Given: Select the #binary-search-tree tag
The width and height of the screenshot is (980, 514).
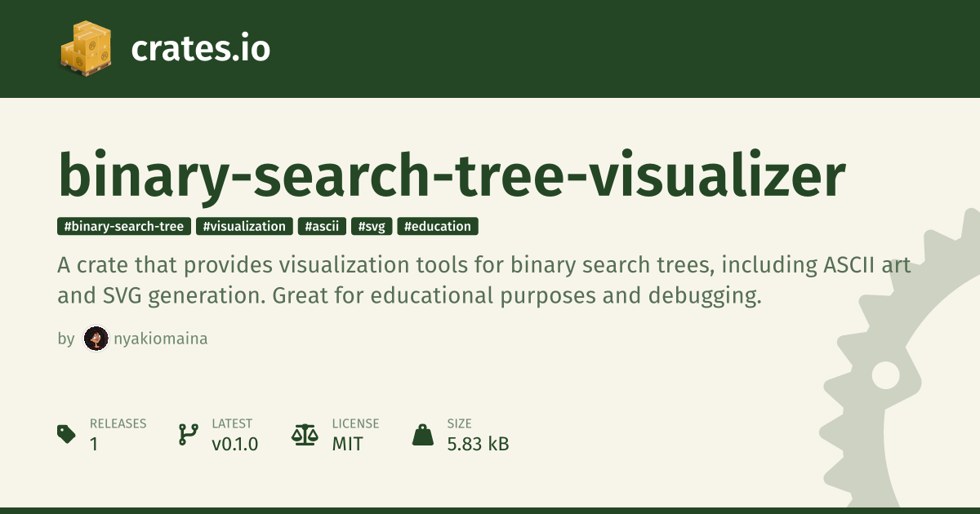Looking at the screenshot, I should click(x=124, y=226).
